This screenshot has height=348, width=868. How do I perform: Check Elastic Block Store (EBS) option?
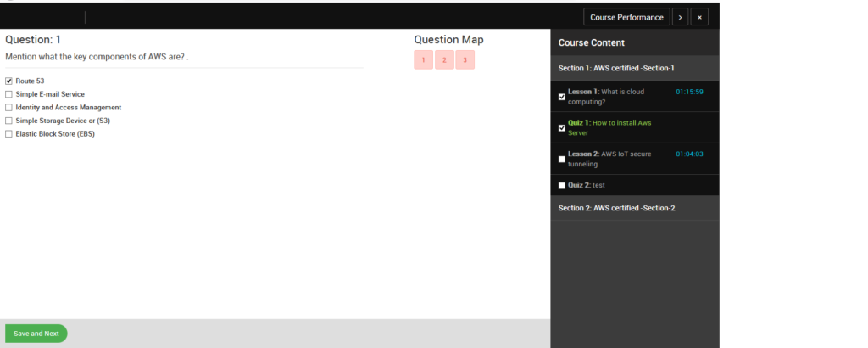tap(8, 134)
